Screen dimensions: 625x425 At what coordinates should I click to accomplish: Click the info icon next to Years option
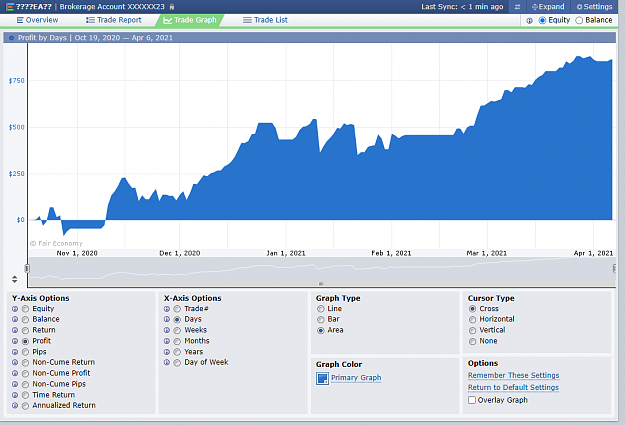click(x=167, y=352)
